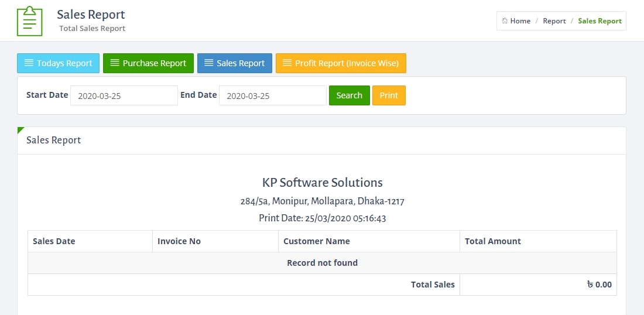Open Todays Report
Image resolution: width=644 pixels, height=315 pixels.
point(58,63)
